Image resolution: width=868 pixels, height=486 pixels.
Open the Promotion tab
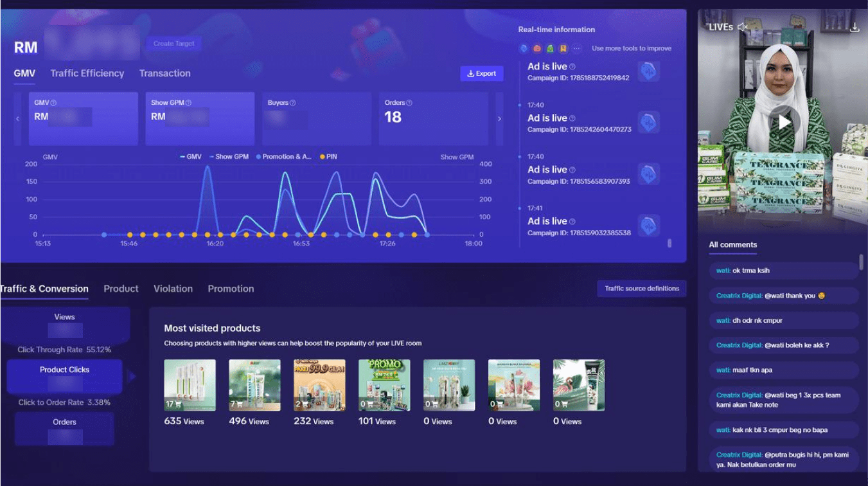(231, 289)
